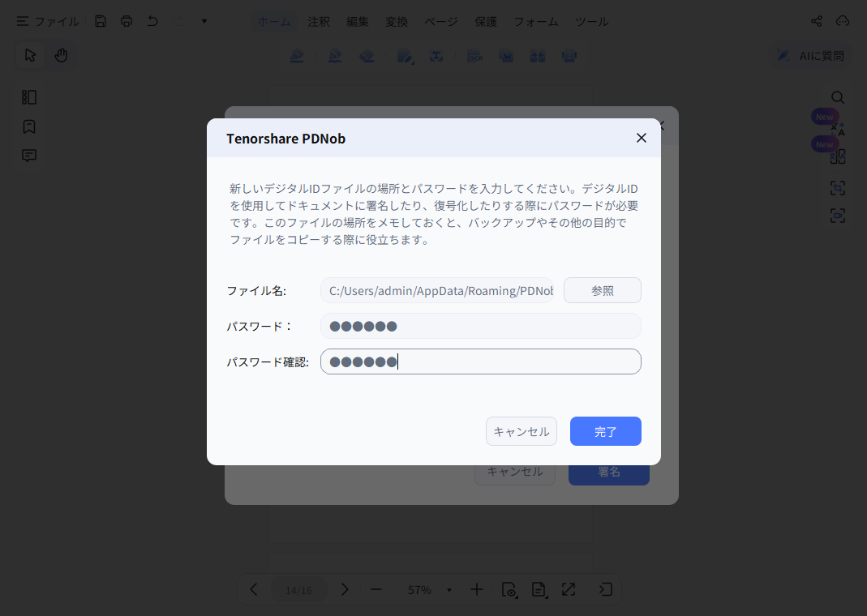Click the highlighter tool icon
The width and height of the screenshot is (867, 616).
(297, 56)
